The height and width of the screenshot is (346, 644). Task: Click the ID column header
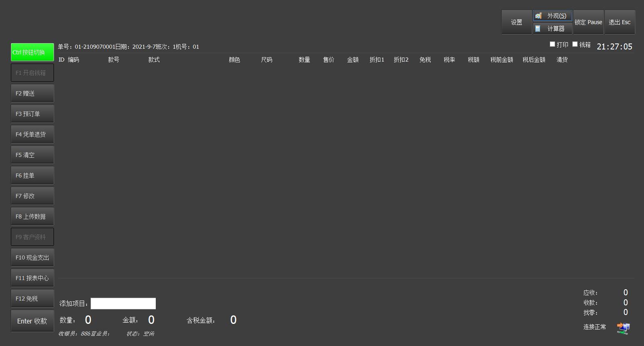[62, 60]
